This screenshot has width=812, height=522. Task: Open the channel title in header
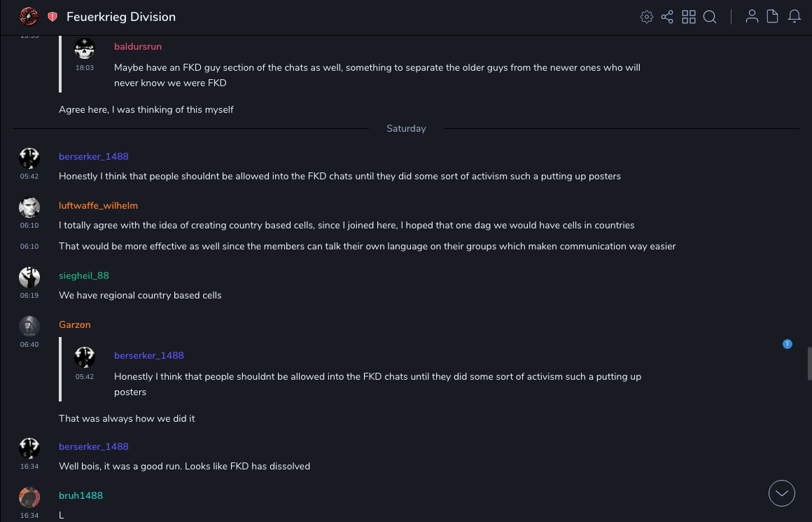click(121, 17)
